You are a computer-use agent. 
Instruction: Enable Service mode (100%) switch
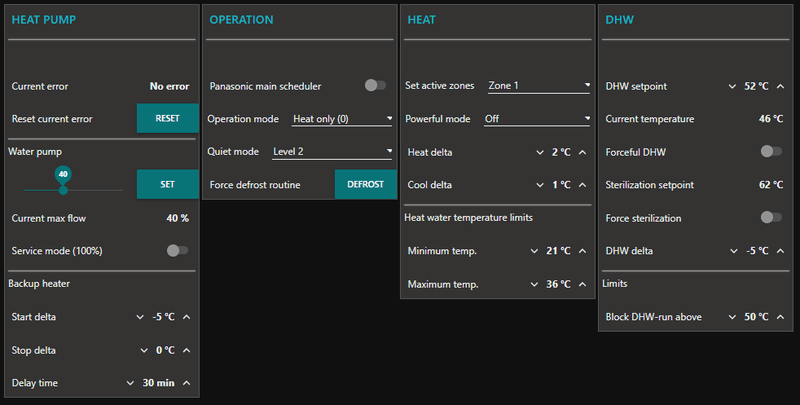[x=177, y=250]
